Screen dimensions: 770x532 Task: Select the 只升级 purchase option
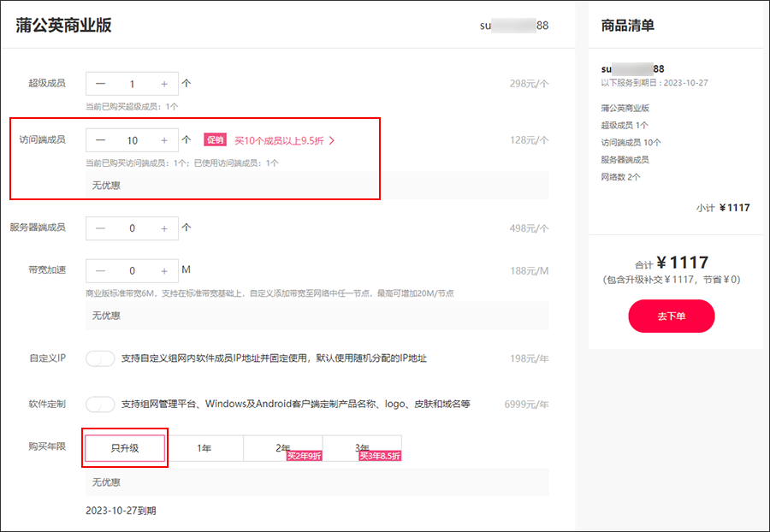point(125,448)
